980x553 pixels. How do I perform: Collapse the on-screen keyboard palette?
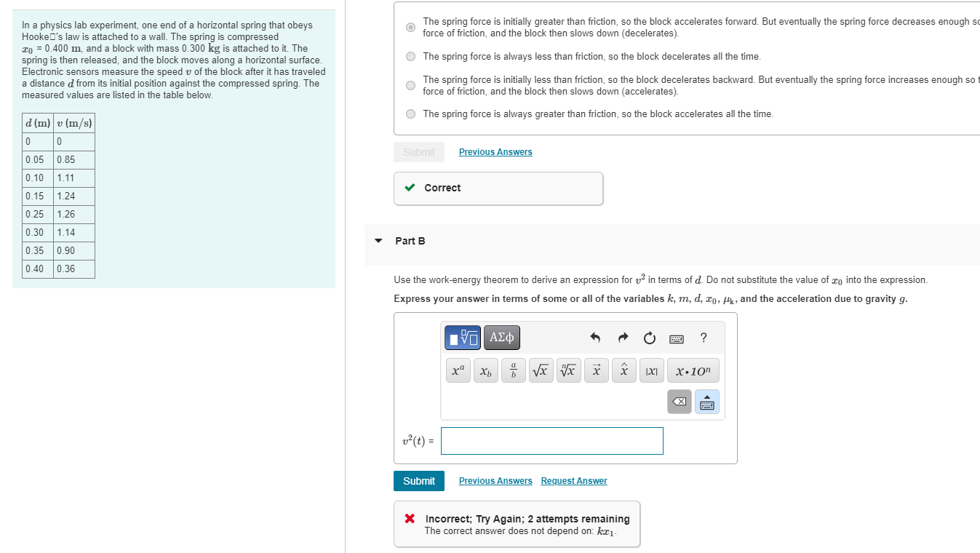pyautogui.click(x=707, y=402)
